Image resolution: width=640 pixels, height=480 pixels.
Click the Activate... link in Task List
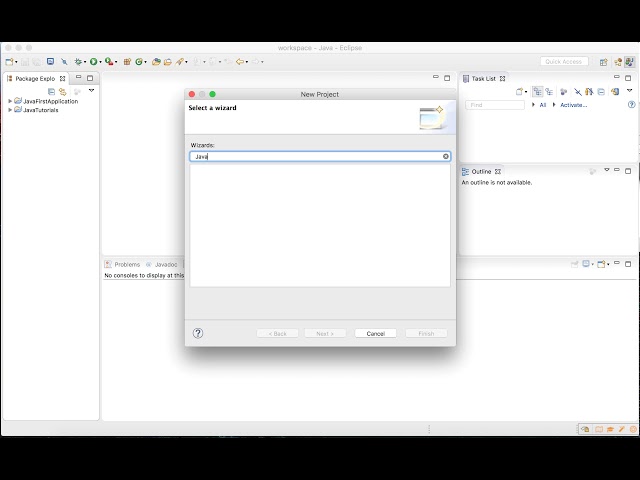click(573, 105)
